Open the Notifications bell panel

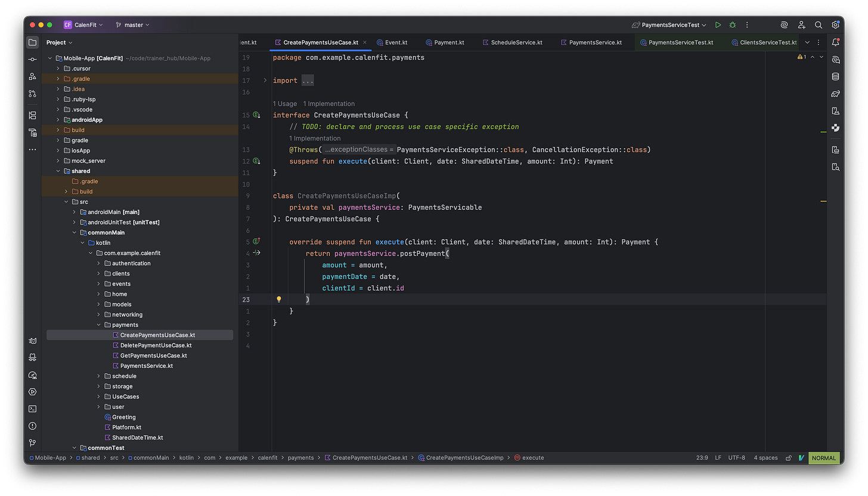tap(836, 42)
